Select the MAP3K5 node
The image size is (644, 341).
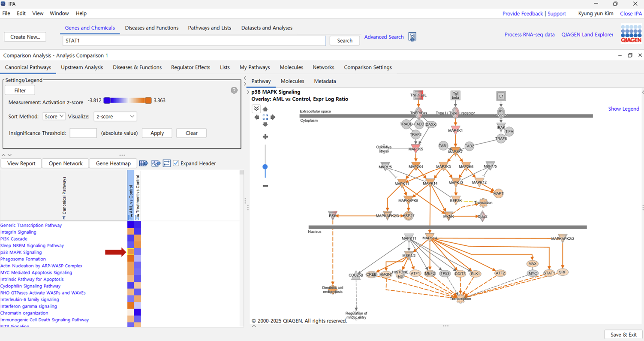[415, 148]
